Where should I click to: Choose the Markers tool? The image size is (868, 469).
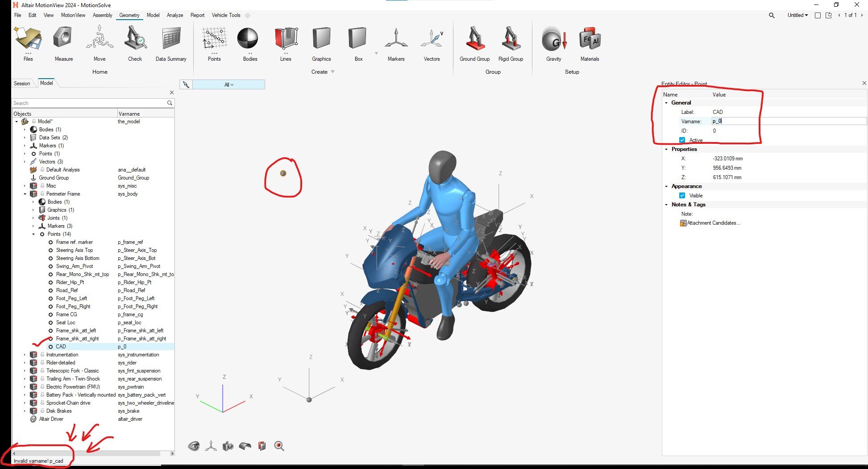point(396,43)
